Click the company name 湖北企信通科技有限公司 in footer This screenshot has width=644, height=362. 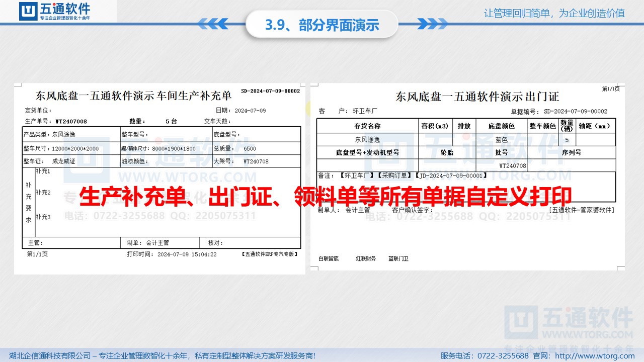tap(50, 355)
